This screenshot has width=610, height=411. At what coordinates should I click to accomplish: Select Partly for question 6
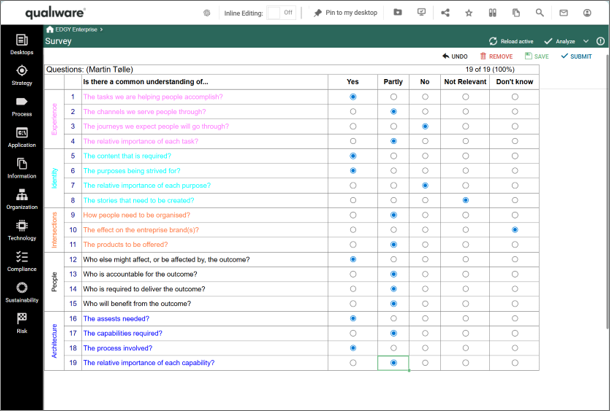coord(393,171)
